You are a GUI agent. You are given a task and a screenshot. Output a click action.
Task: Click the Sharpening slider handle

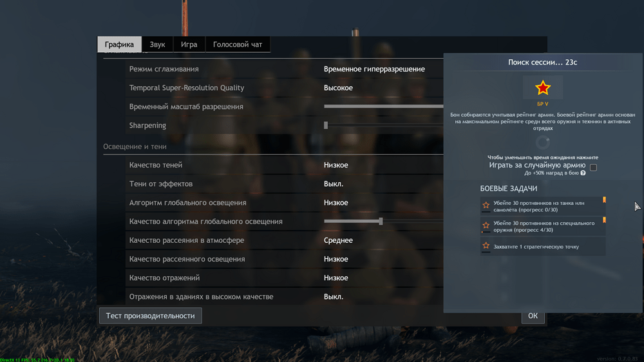[x=326, y=126]
